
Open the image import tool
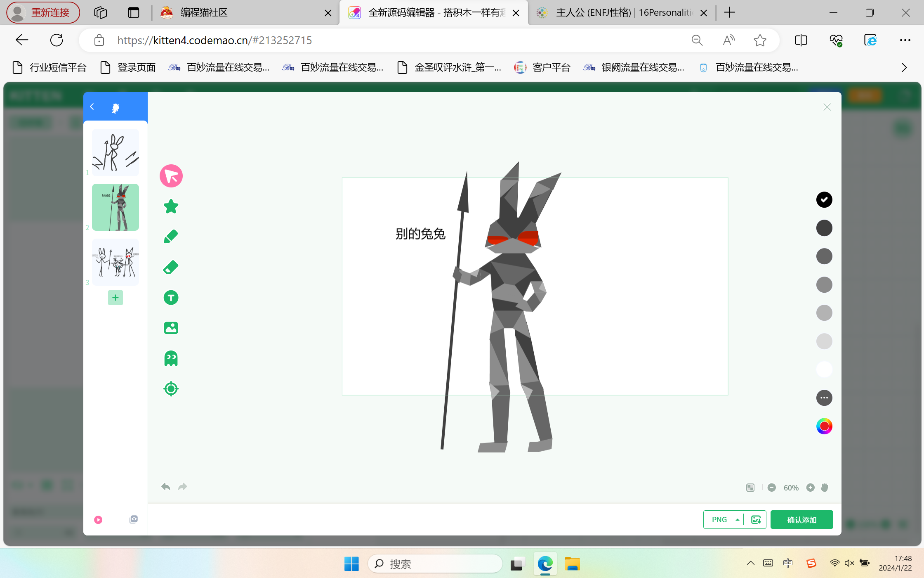(171, 328)
